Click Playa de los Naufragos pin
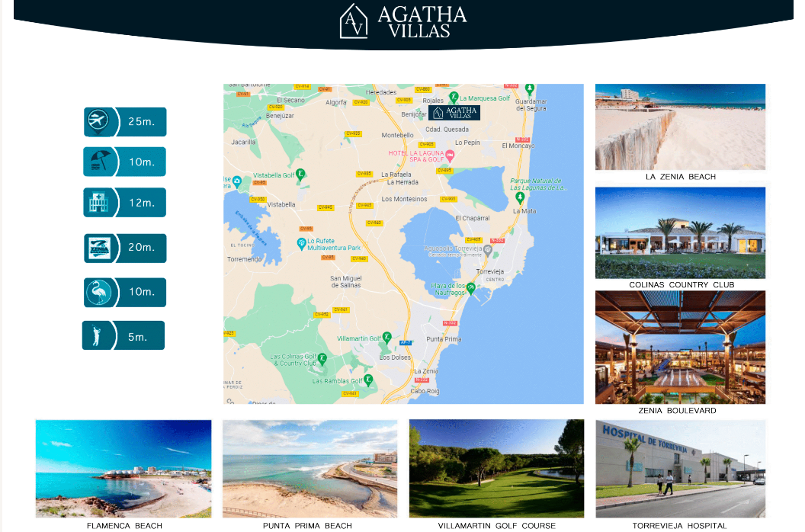The width and height of the screenshot is (805, 532). point(470,289)
